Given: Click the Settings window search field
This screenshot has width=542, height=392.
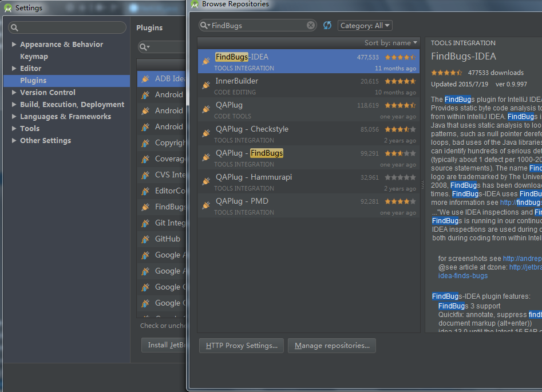Looking at the screenshot, I should pyautogui.click(x=68, y=27).
